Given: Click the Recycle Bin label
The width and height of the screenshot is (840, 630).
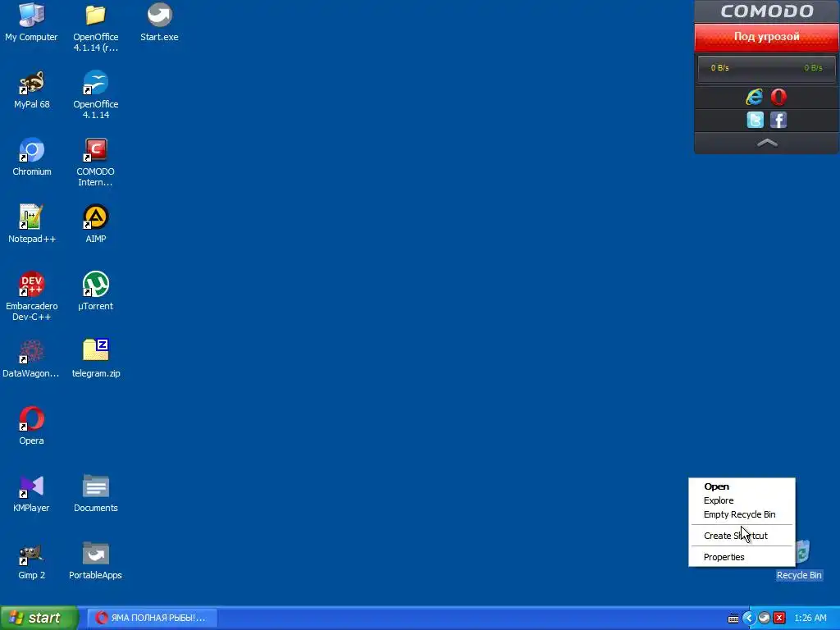Looking at the screenshot, I should [799, 575].
